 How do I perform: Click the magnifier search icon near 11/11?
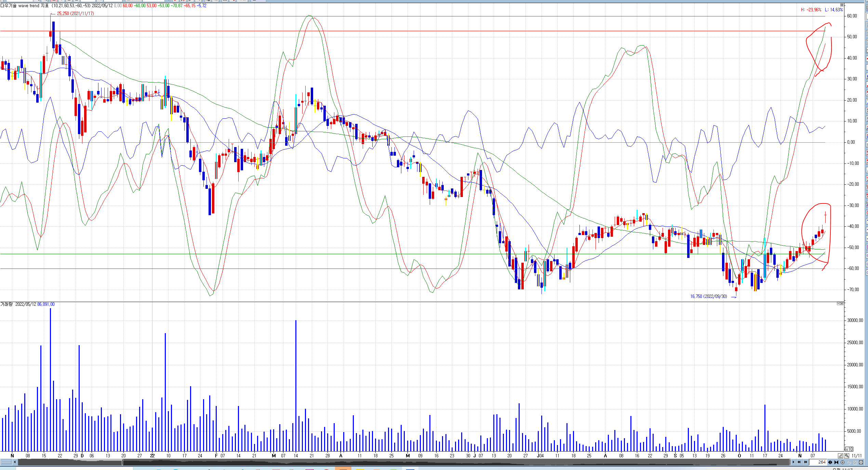[846, 456]
